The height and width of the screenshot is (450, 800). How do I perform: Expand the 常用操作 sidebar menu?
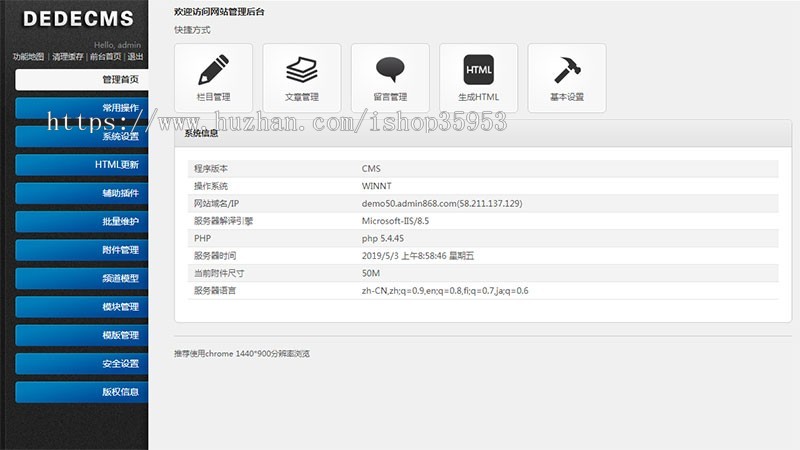[82, 108]
